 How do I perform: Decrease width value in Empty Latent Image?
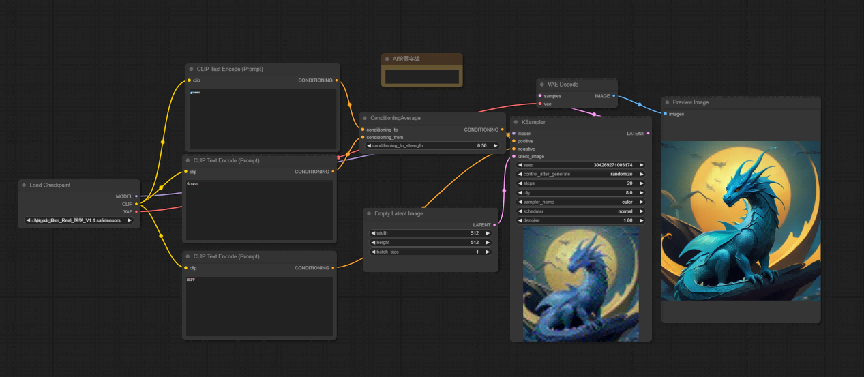click(373, 233)
